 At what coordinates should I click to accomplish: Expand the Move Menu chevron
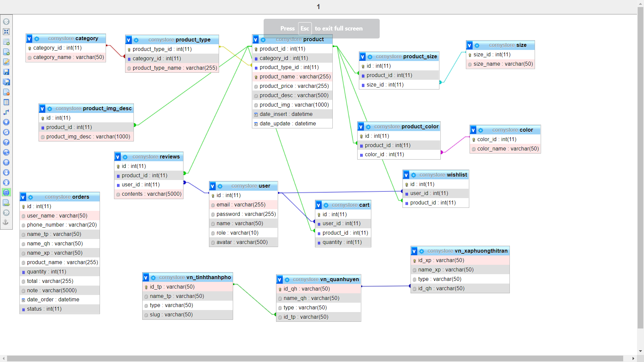click(x=6, y=213)
